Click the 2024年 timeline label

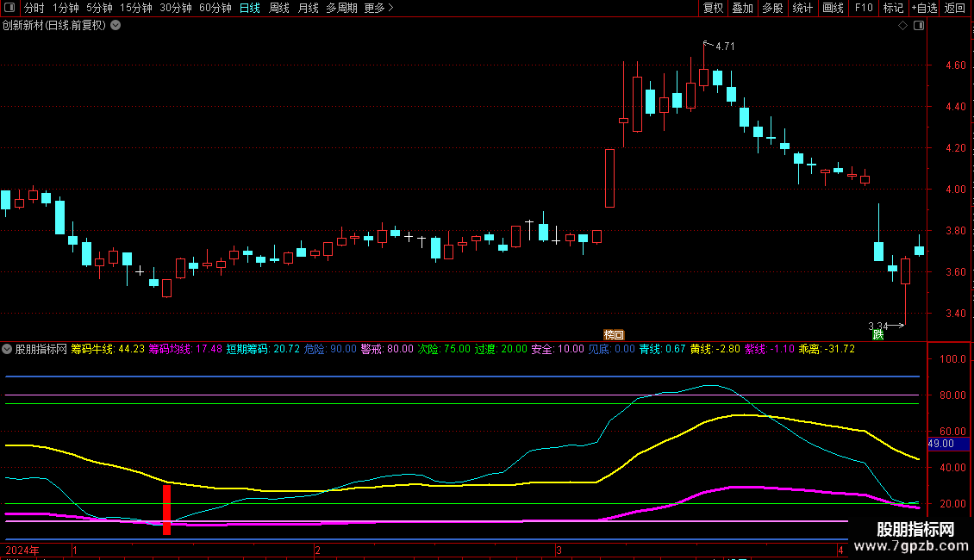22,550
